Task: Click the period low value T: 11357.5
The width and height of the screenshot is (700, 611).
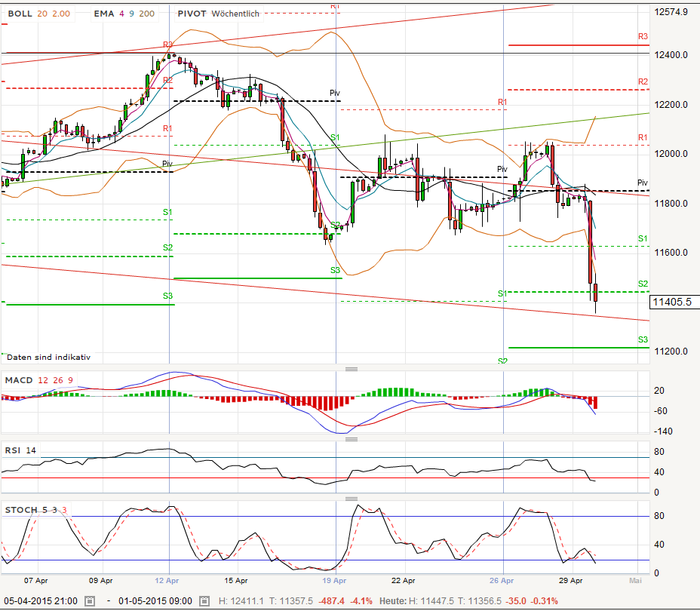Action: tap(291, 601)
